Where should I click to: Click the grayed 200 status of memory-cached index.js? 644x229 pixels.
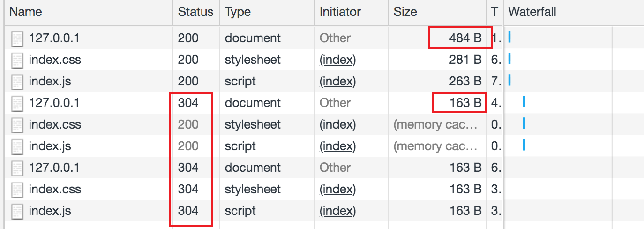pos(188,146)
